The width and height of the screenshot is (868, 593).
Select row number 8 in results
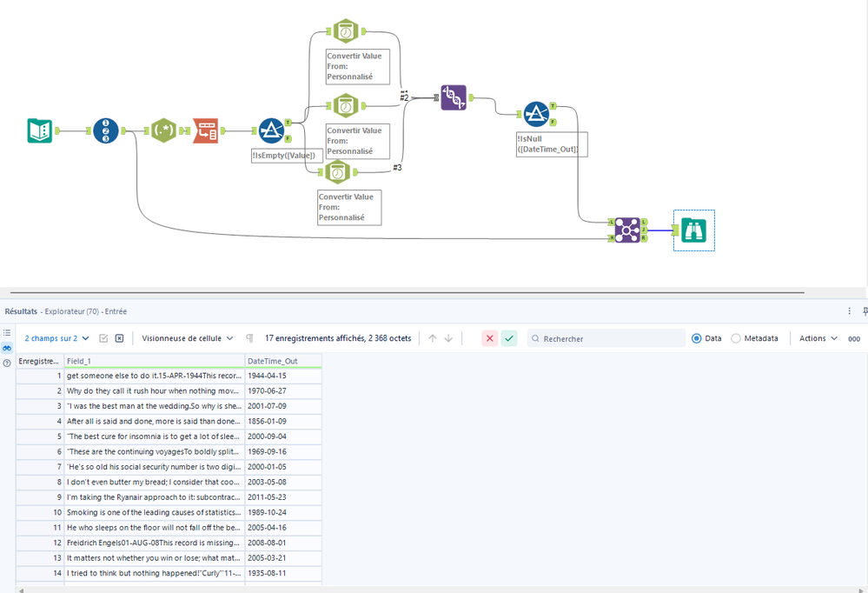tap(40, 483)
